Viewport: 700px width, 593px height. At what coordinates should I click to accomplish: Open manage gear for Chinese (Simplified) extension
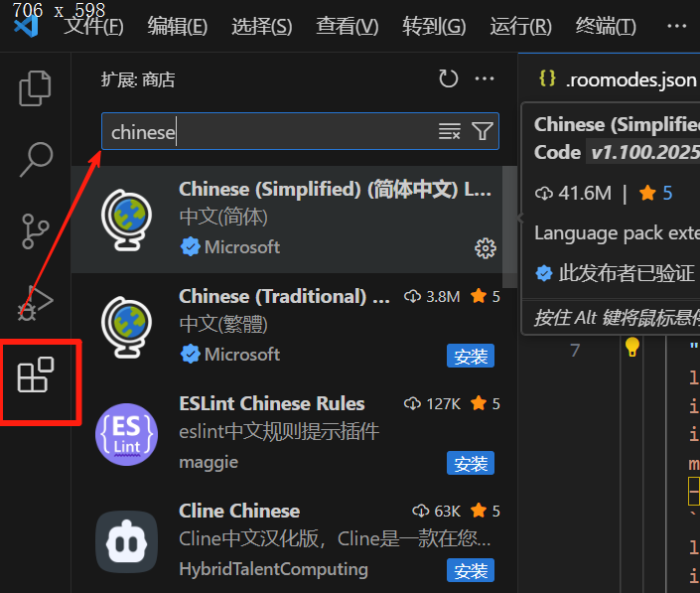[x=486, y=248]
